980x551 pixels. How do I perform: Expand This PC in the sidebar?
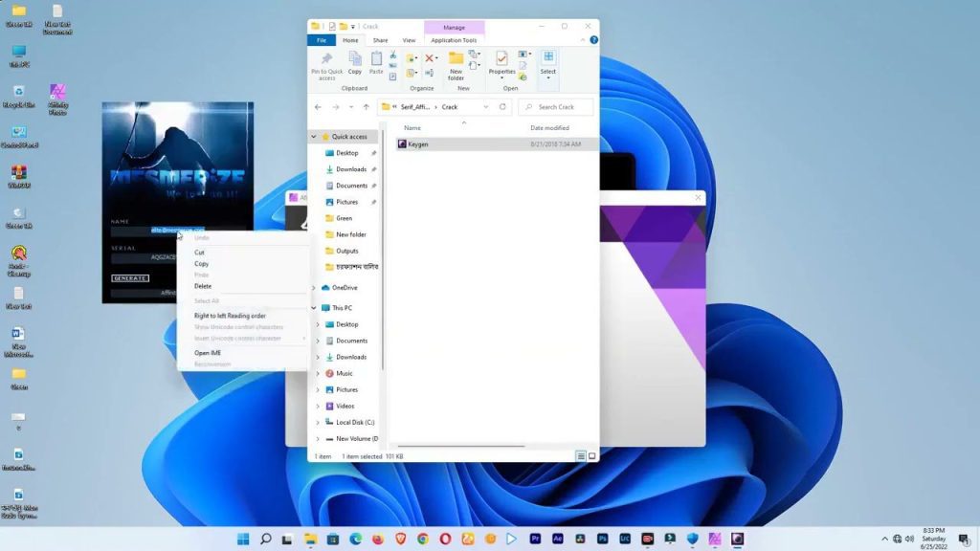313,307
